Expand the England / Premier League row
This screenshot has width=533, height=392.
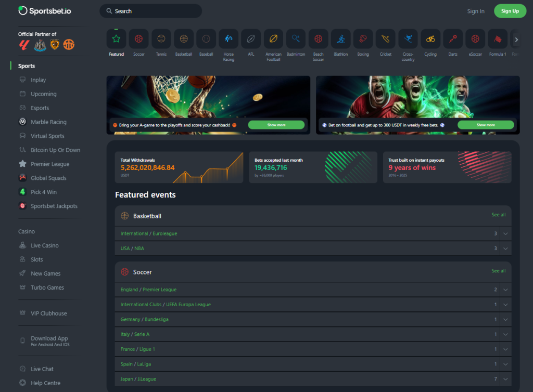tap(505, 290)
